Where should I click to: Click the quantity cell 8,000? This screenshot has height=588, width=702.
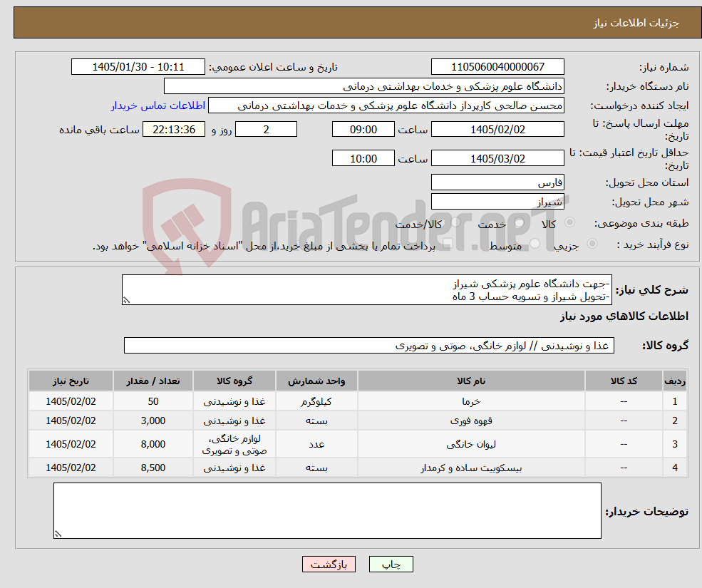coord(153,444)
